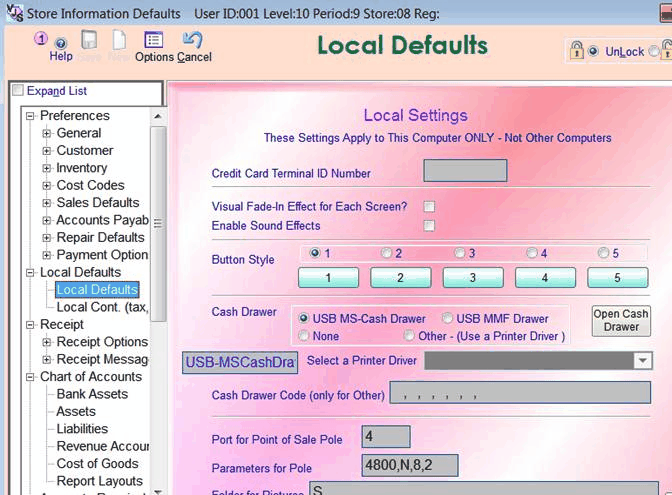Click button style sample 5
672x495 pixels.
(x=618, y=277)
